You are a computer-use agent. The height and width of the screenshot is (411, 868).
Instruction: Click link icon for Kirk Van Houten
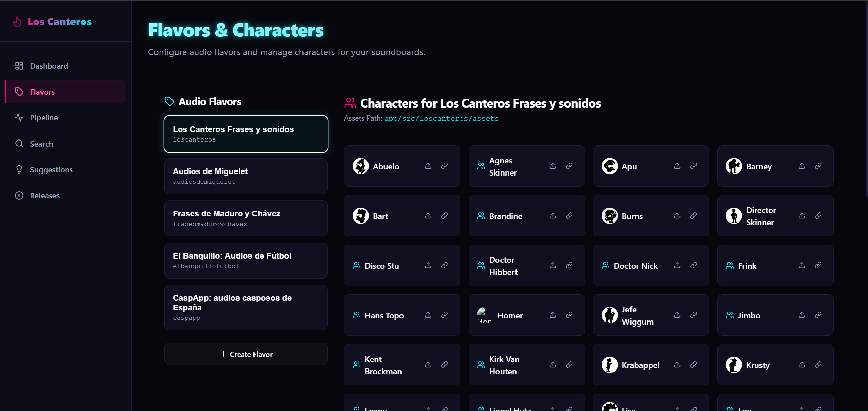[569, 364]
